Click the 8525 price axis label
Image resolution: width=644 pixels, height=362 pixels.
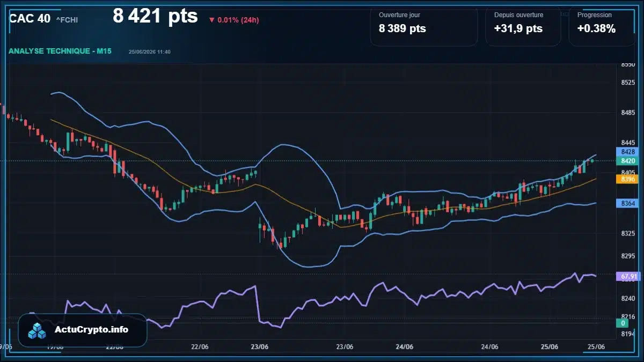click(628, 83)
